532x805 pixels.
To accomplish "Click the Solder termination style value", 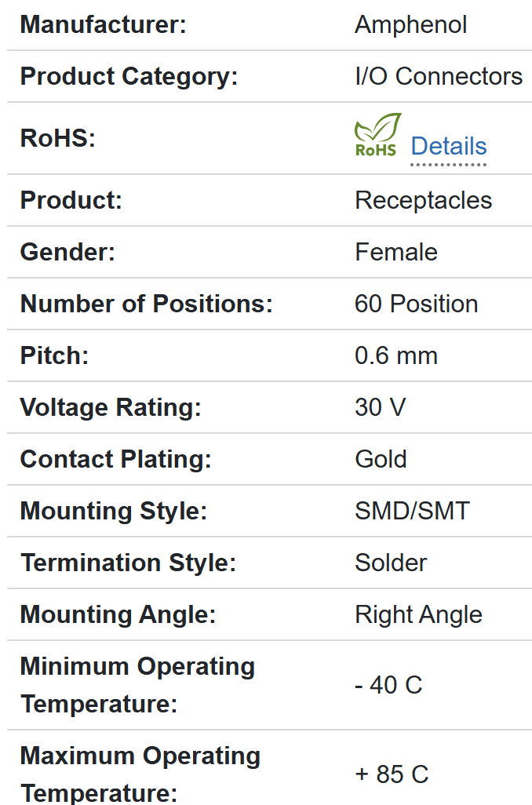I will pos(391,563).
